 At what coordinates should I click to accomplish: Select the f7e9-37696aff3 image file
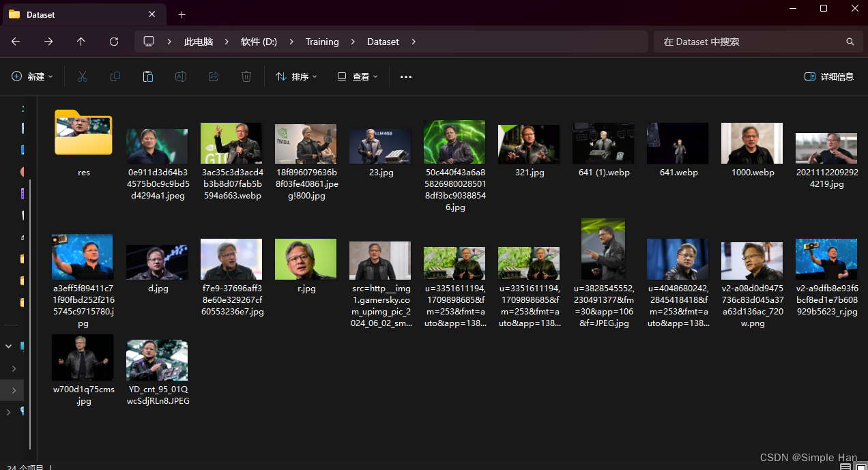[x=231, y=277]
